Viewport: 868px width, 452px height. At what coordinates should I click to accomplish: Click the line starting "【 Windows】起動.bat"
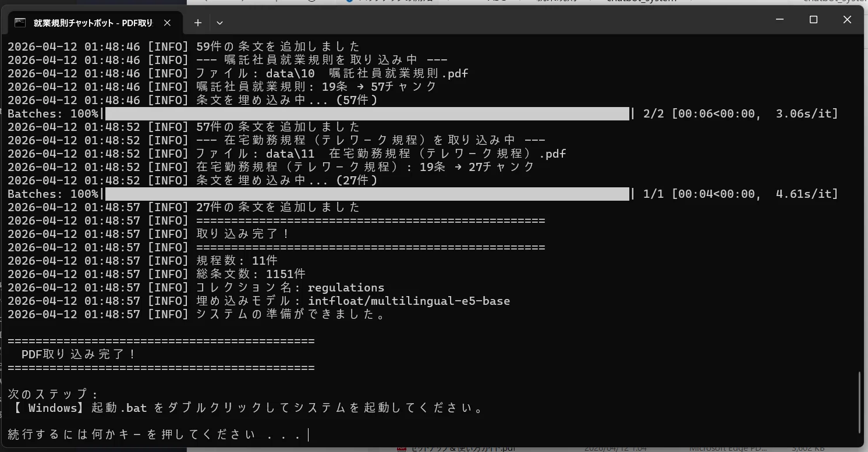(247, 408)
